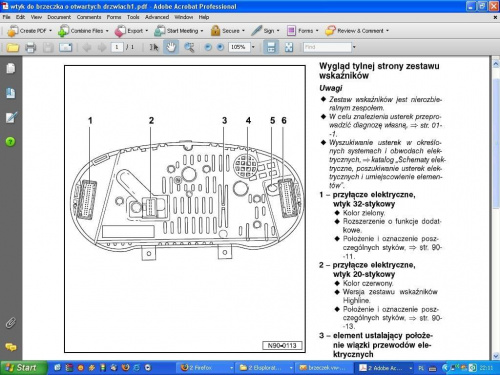
Task: Open the Comments panel icon
Action: (x=10, y=347)
